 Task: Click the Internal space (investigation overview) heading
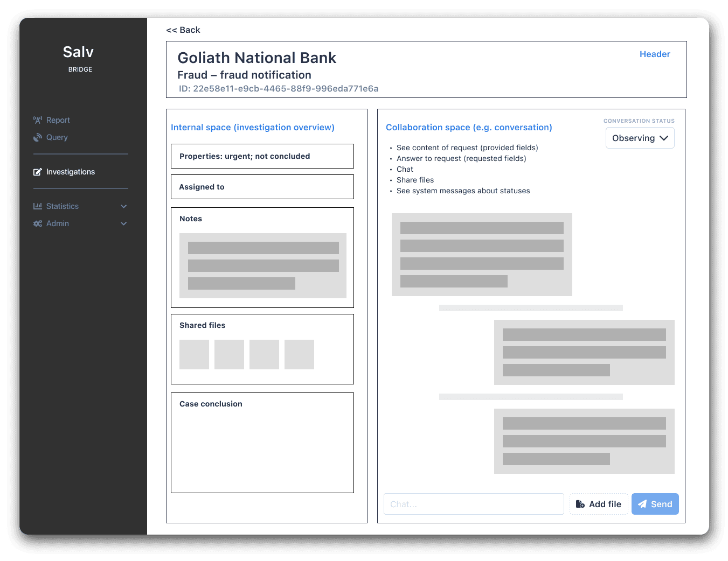point(253,128)
